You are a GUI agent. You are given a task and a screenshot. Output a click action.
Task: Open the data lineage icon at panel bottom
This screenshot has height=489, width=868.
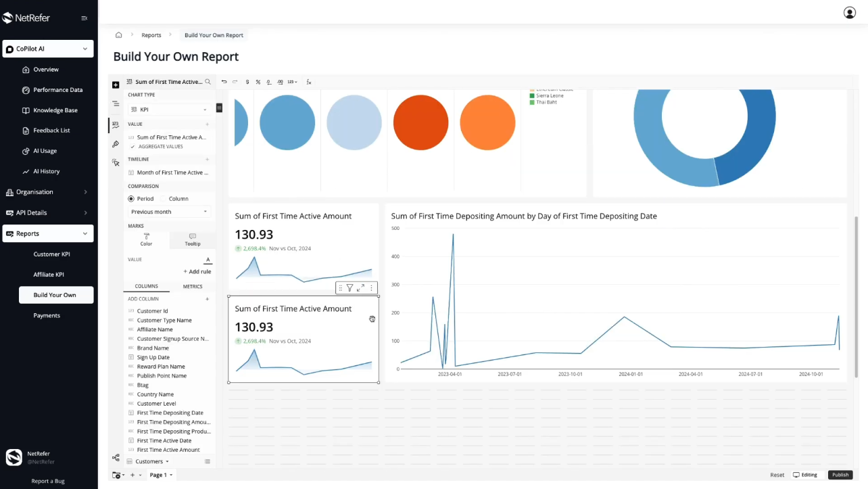pos(116,458)
